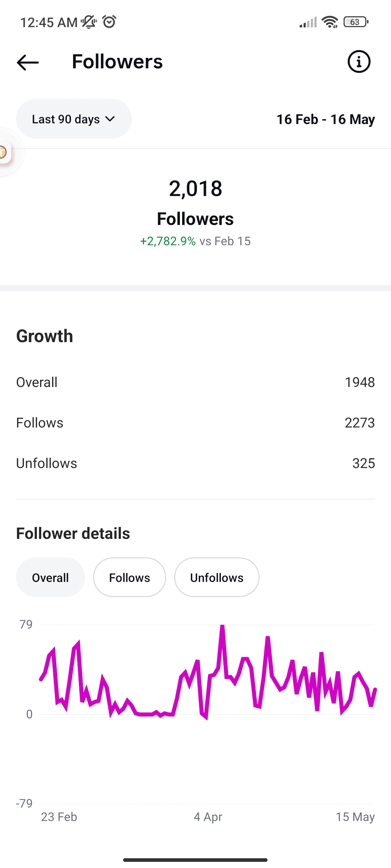391x868 pixels.
Task: Tap the Follows row showing 2273
Action: coord(195,423)
